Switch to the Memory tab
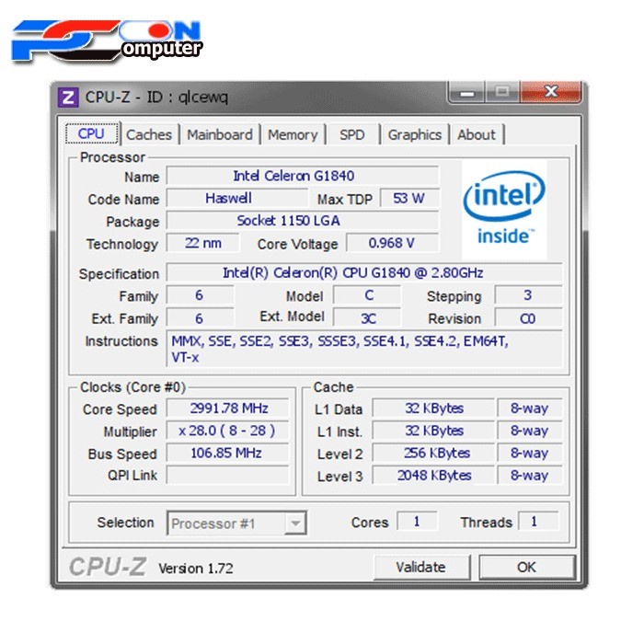Viewport: 644px width, 644px height. coord(293,134)
